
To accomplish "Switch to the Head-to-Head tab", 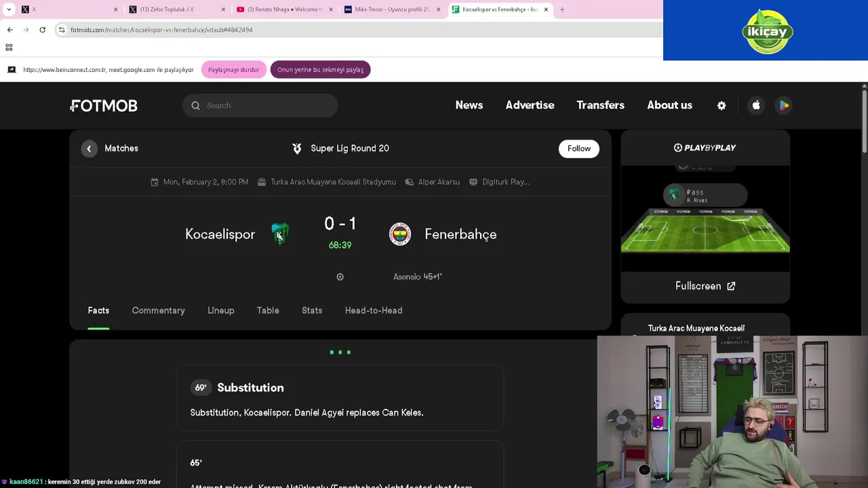I will point(374,310).
